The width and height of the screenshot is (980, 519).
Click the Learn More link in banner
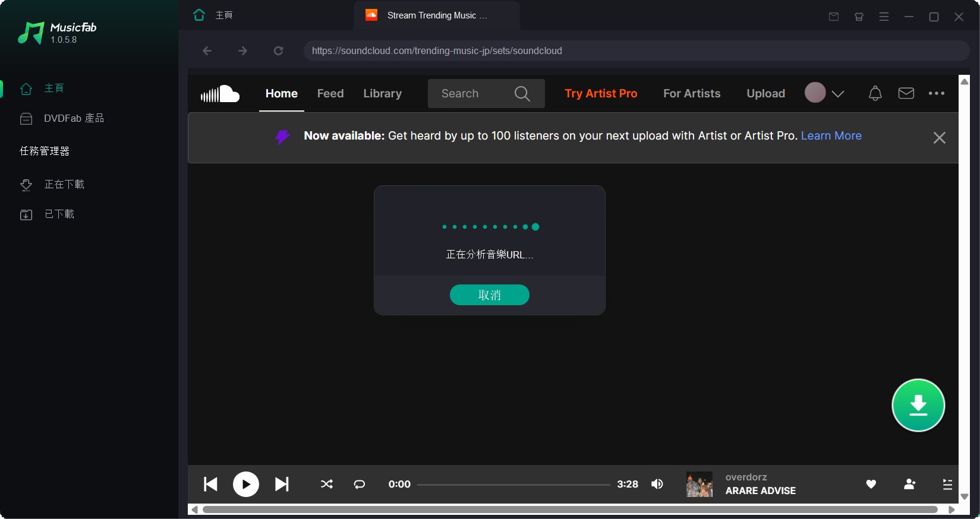coord(831,136)
